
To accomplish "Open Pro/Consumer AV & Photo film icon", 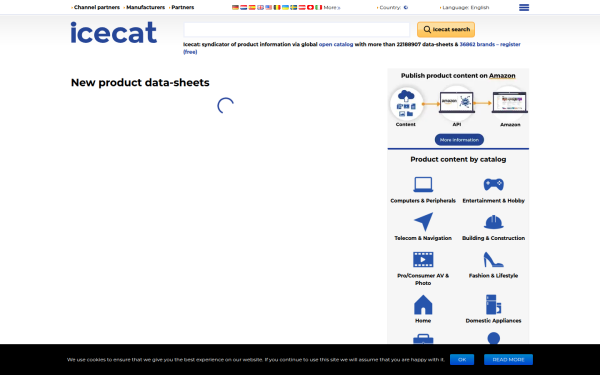I will click(x=423, y=259).
